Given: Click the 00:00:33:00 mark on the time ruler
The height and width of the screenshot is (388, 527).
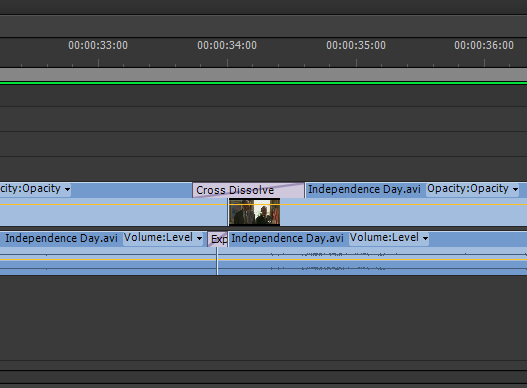Looking at the screenshot, I should pos(98,45).
